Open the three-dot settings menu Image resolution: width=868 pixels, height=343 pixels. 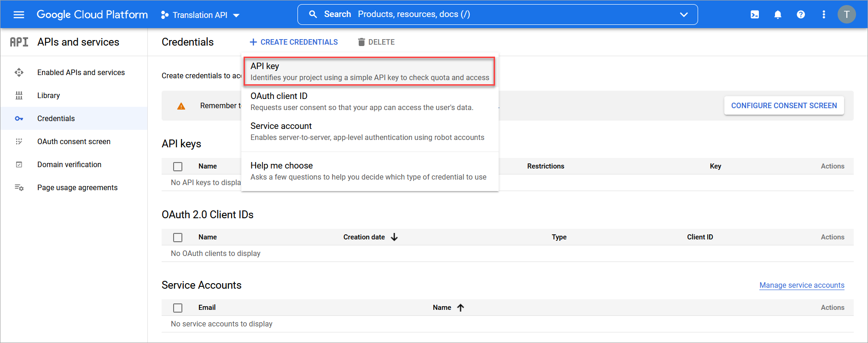(824, 15)
